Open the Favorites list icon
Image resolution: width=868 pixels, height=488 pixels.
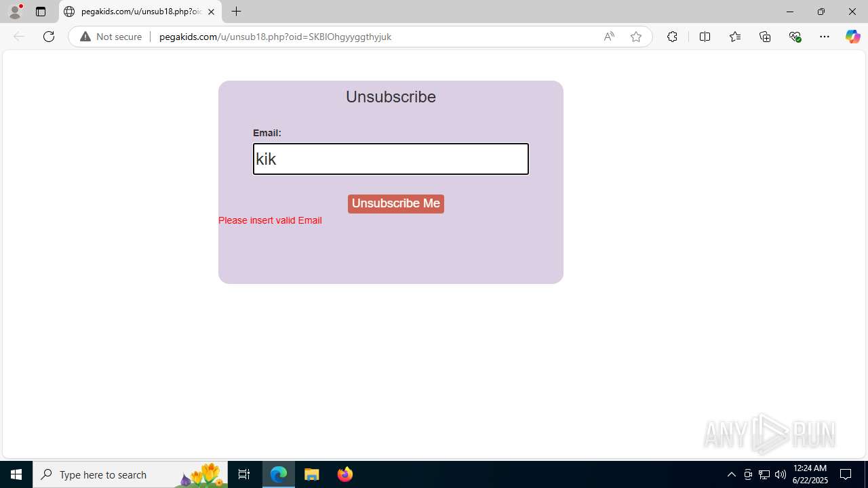pyautogui.click(x=735, y=37)
